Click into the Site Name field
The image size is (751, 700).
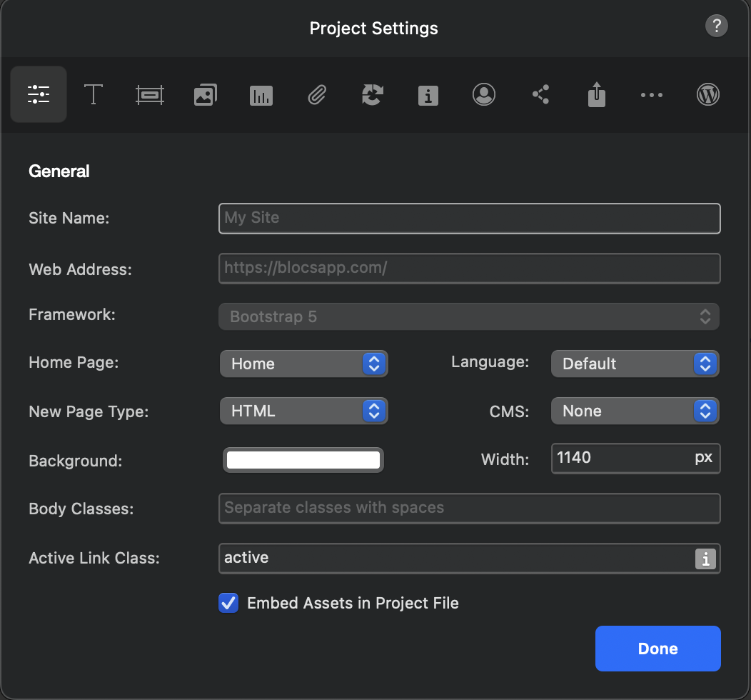469,218
